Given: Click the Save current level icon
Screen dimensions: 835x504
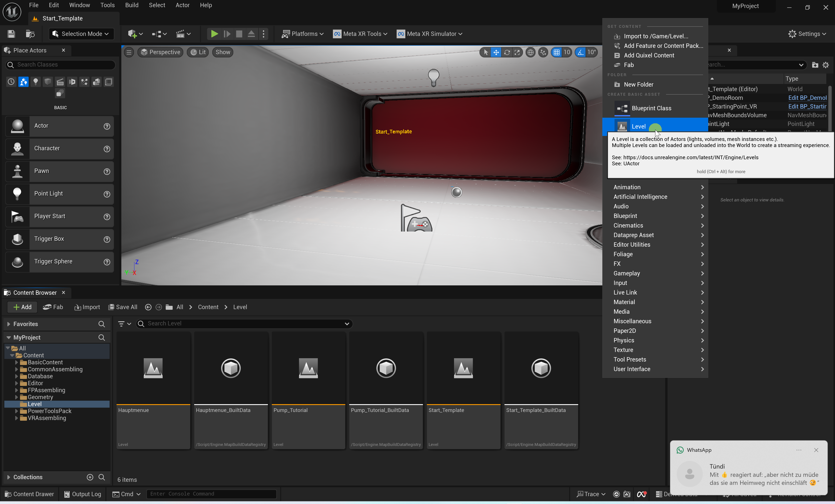Looking at the screenshot, I should point(11,34).
